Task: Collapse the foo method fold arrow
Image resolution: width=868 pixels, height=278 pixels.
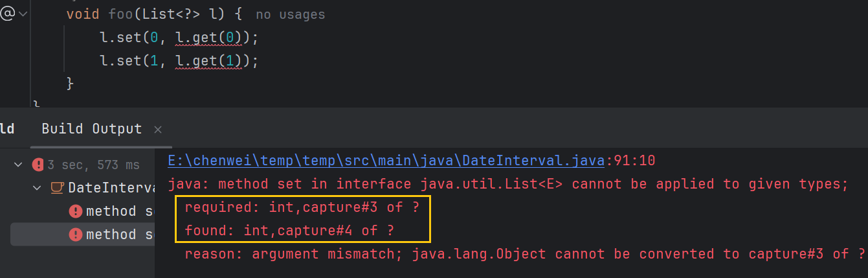Action: click(x=24, y=14)
